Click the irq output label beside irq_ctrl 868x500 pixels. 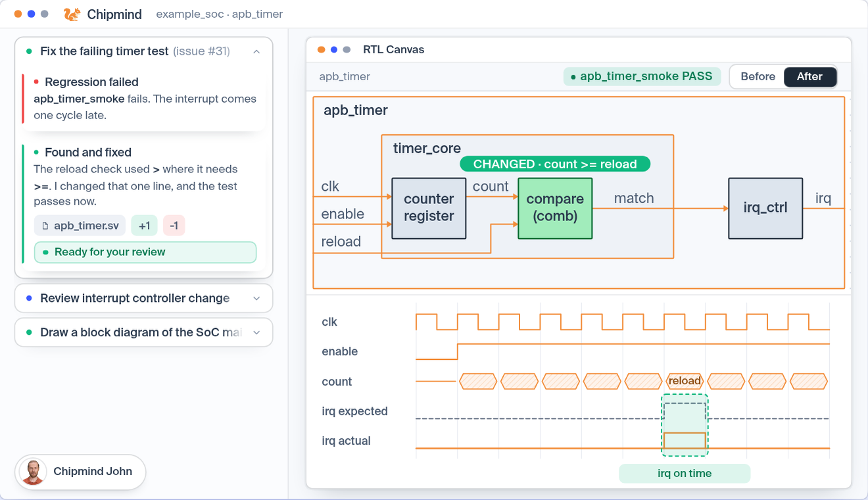point(823,198)
